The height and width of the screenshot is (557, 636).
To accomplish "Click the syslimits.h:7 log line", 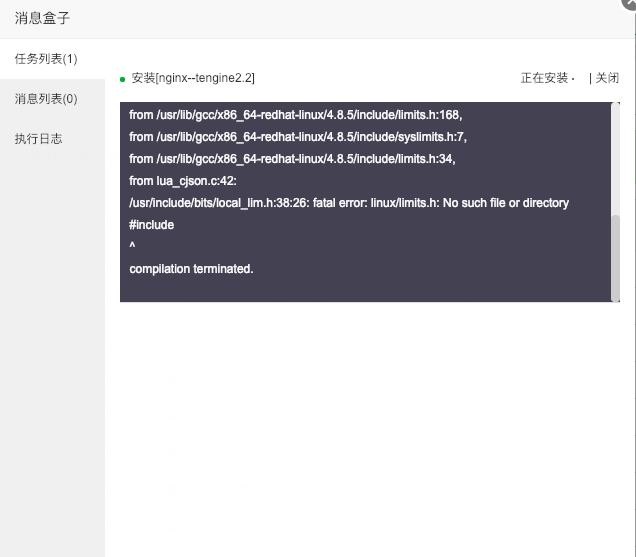I will (x=298, y=137).
